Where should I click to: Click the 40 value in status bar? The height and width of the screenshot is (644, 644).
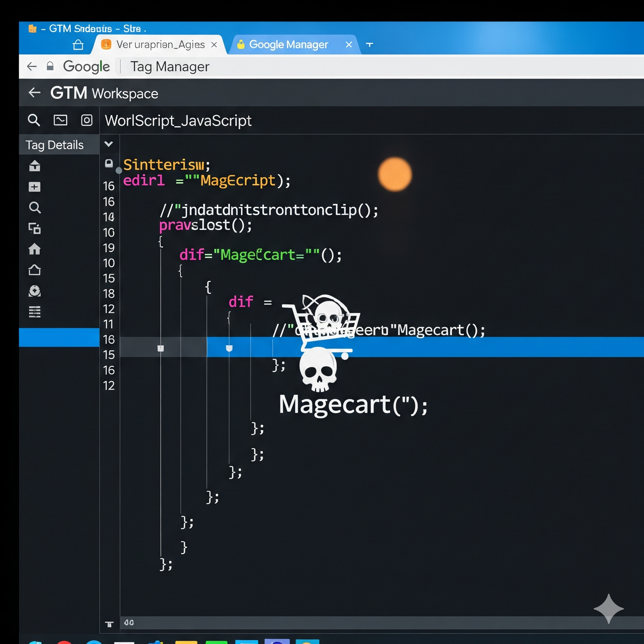point(129,622)
